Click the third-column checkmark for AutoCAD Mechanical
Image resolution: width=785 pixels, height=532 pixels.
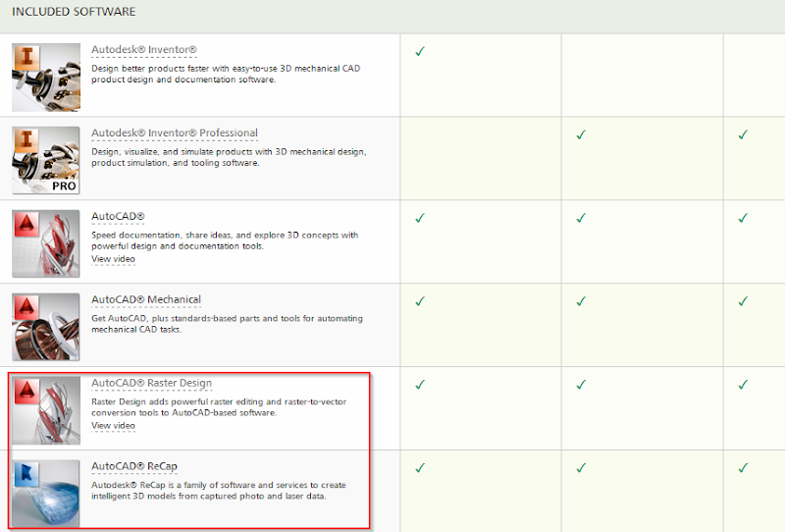[743, 300]
